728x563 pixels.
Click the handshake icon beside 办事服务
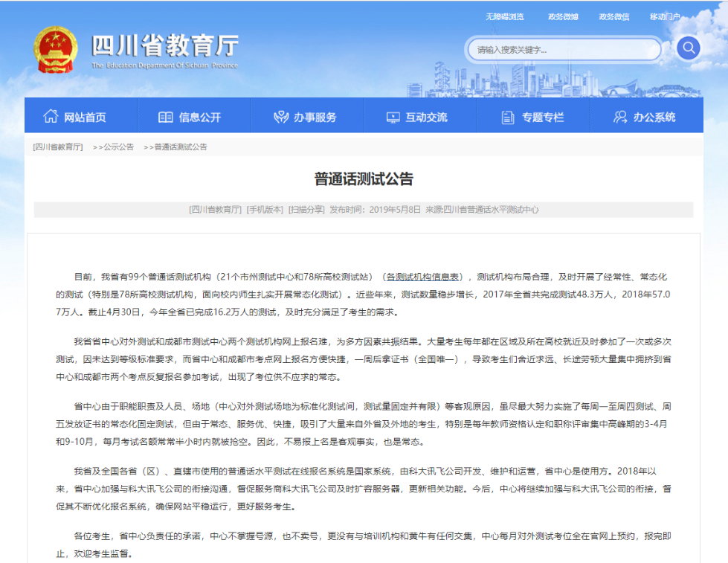pyautogui.click(x=281, y=117)
